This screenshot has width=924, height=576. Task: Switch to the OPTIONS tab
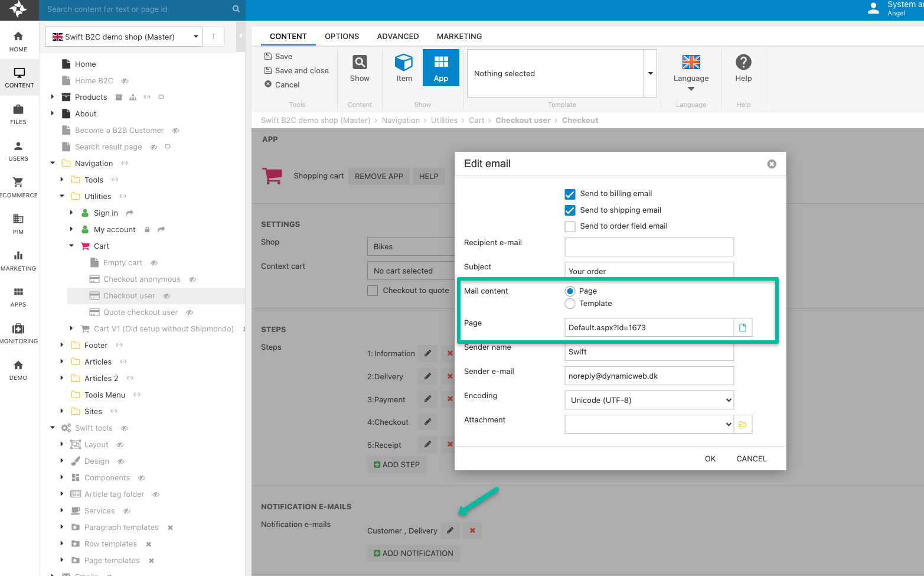(342, 36)
